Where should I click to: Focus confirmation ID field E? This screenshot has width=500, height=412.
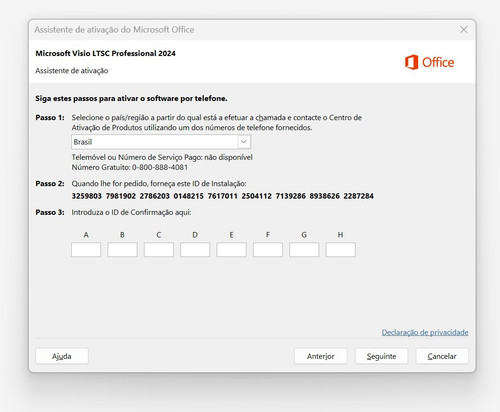coord(231,250)
